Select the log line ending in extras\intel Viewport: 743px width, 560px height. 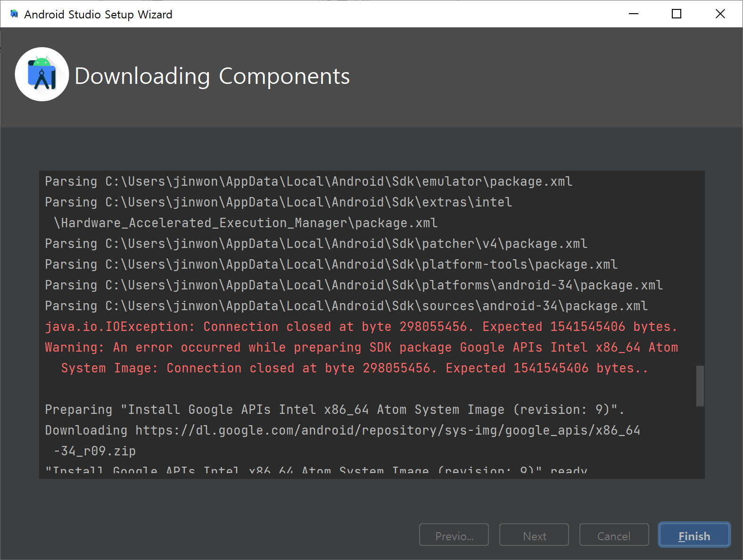click(x=278, y=202)
